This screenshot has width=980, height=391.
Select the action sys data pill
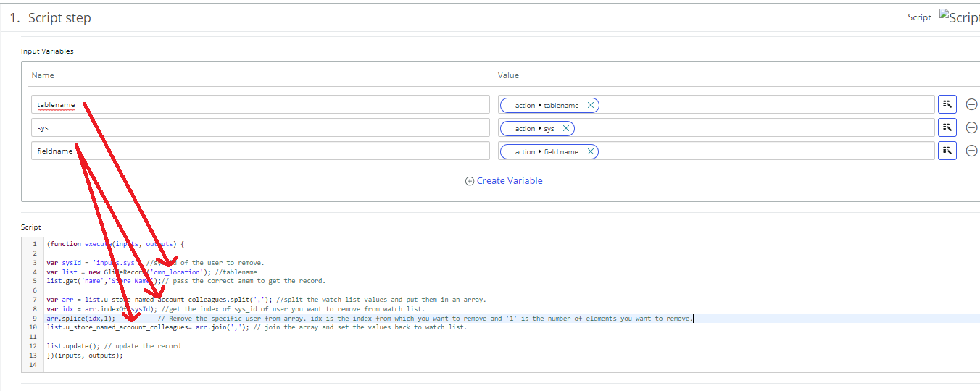(x=534, y=129)
